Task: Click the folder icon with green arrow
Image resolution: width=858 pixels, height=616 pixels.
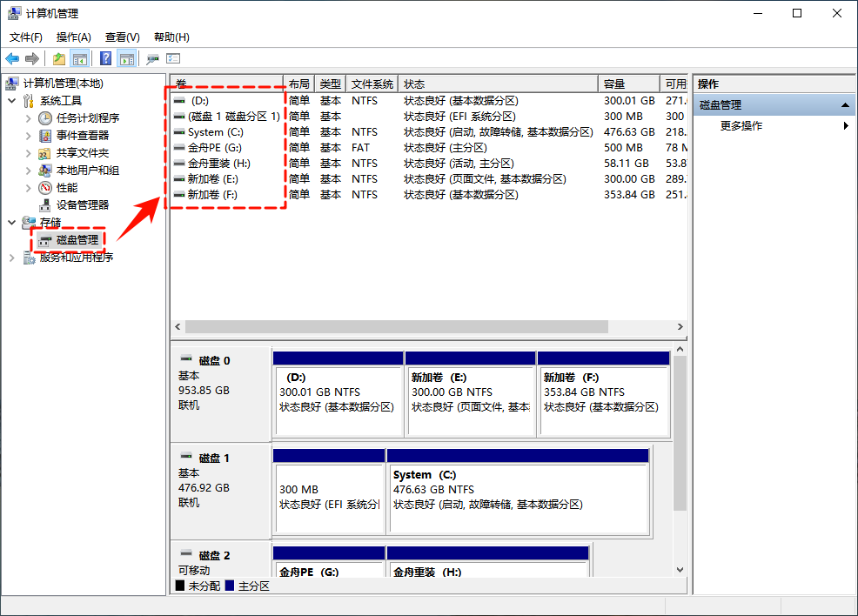Action: click(x=59, y=58)
